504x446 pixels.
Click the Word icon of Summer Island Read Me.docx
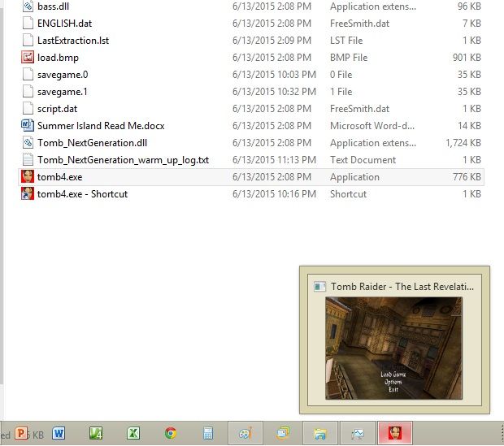tap(28, 126)
